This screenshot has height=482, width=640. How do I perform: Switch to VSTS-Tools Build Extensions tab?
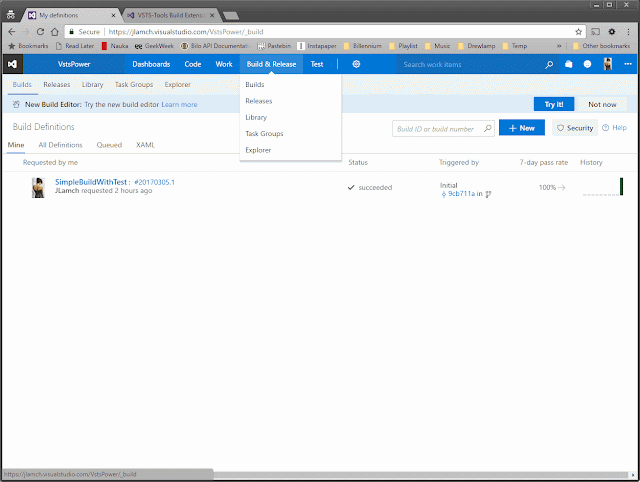pyautogui.click(x=171, y=16)
